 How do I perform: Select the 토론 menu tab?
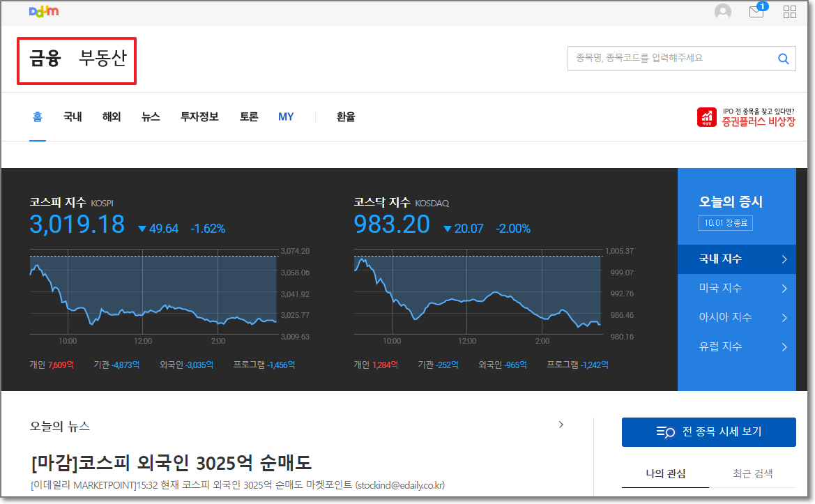coord(249,117)
